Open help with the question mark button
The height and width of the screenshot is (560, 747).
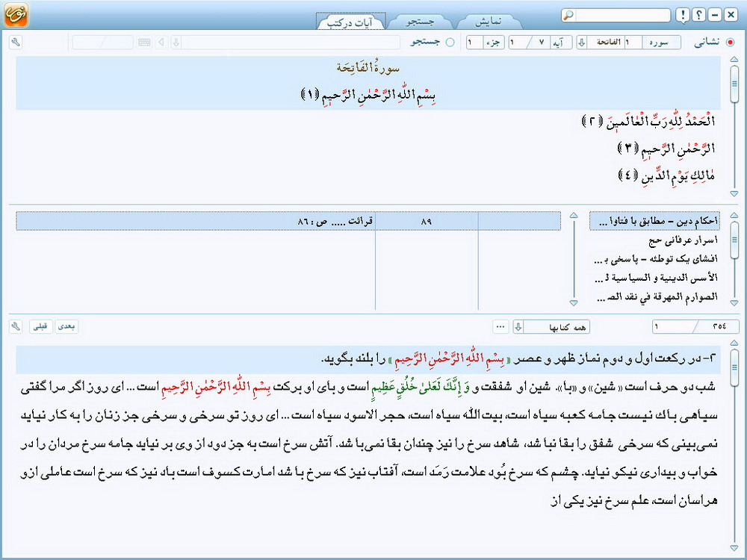[699, 16]
